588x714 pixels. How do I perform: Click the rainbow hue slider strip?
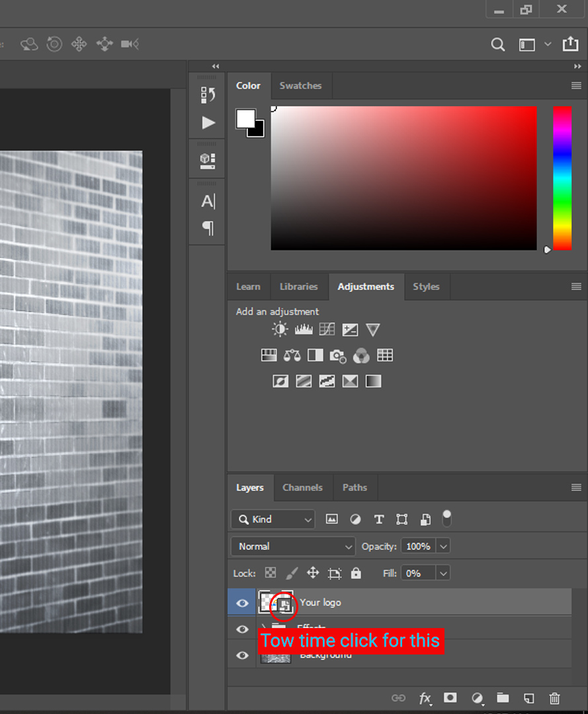point(562,178)
